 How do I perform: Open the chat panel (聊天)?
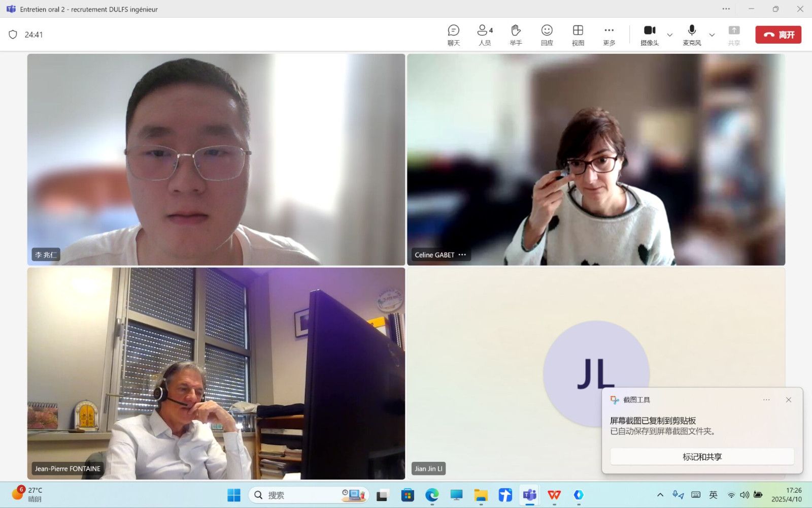(x=453, y=35)
